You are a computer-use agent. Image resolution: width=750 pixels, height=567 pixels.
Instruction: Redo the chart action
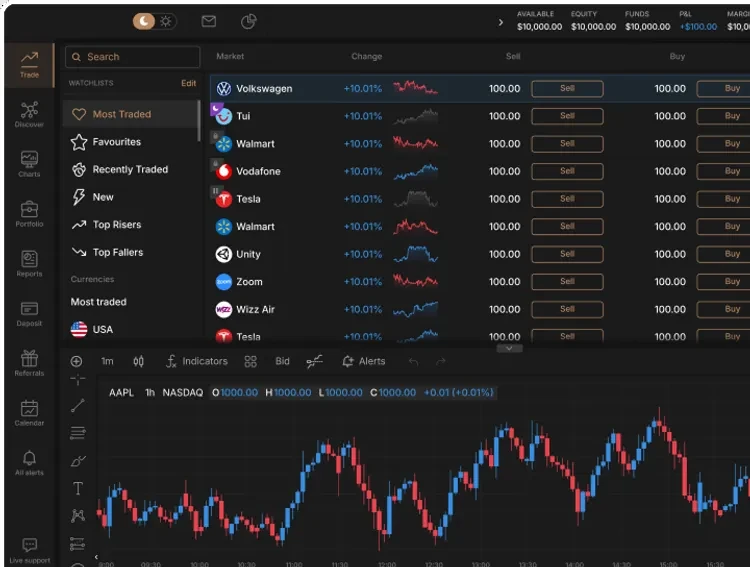(441, 362)
